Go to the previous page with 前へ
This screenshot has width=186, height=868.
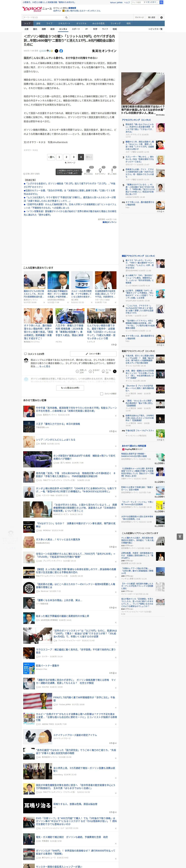tap(51, 157)
